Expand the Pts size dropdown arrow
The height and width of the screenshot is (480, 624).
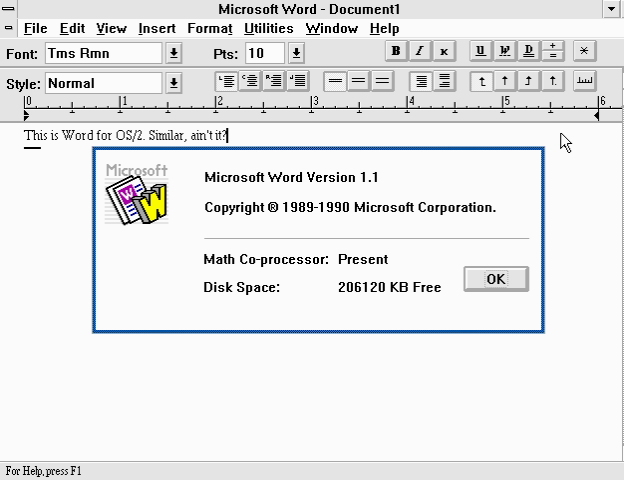(x=296, y=53)
